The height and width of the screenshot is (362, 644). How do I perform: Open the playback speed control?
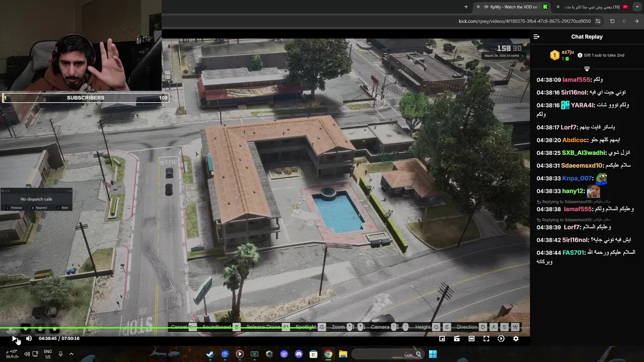tap(501, 339)
